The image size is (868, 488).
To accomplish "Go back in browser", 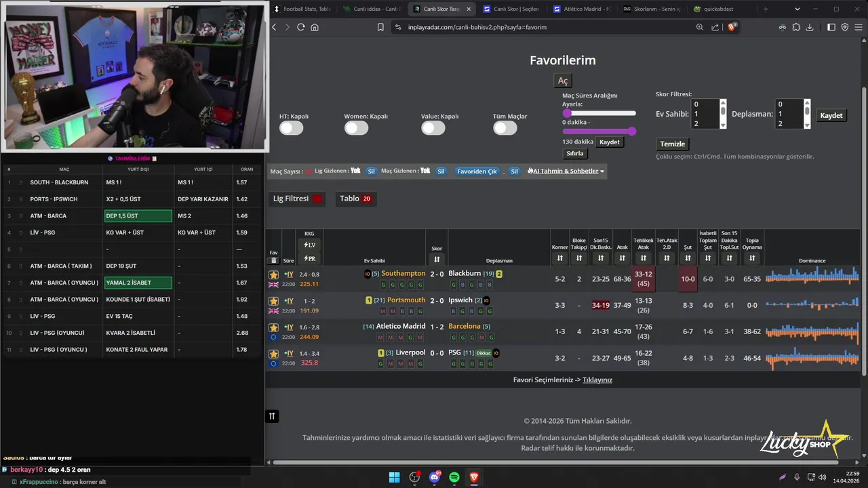I will point(274,27).
